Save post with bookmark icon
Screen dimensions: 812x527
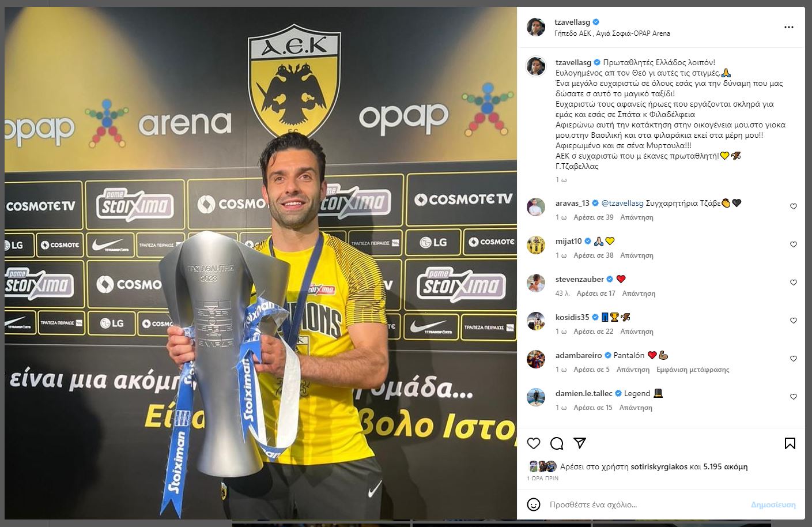(790, 443)
